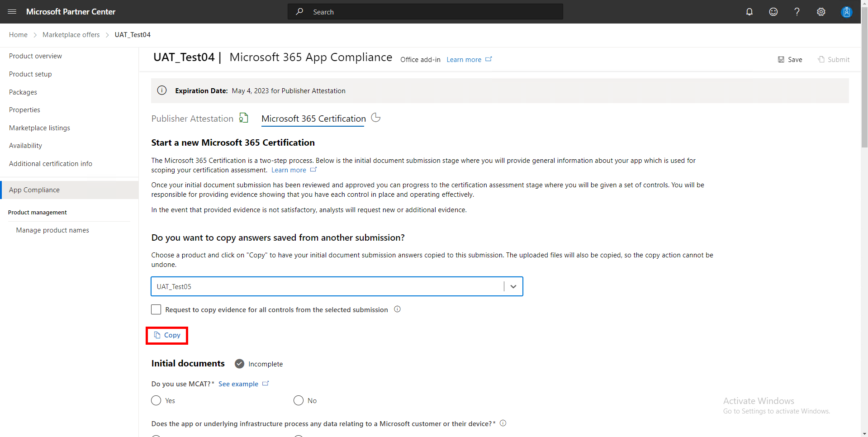Open Manage product names
The image size is (868, 437).
click(x=52, y=230)
